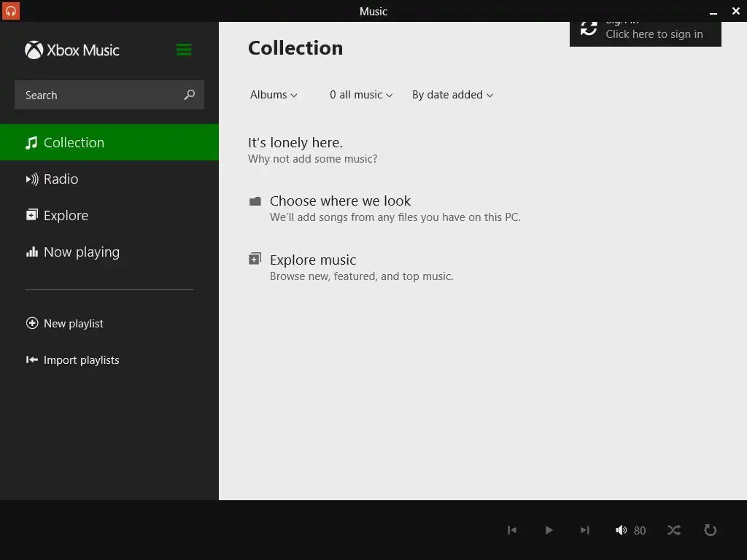The height and width of the screenshot is (560, 747).
Task: Click the sync arrows icon in sign-in banner
Action: click(589, 28)
